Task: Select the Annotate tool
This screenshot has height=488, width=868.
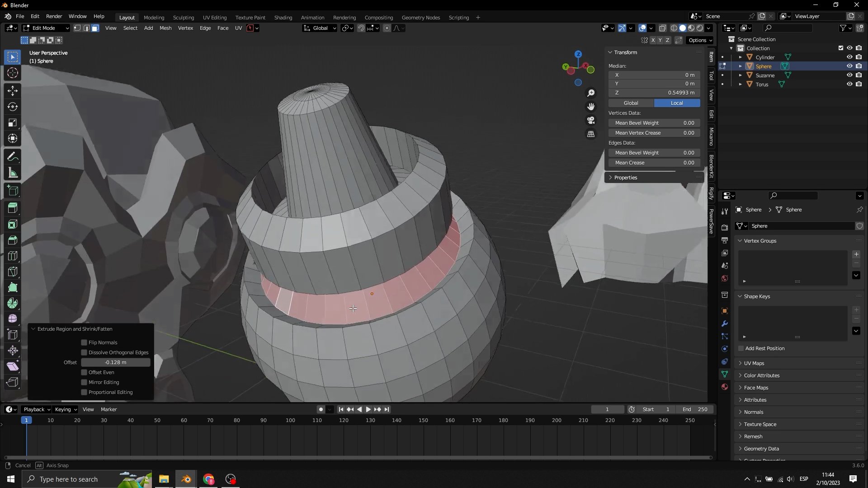Action: tap(12, 156)
